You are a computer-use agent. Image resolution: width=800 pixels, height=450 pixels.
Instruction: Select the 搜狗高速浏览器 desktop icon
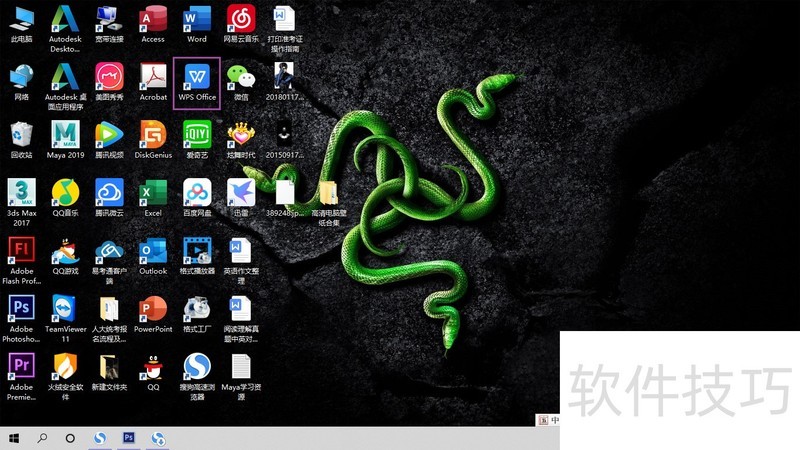(x=197, y=377)
